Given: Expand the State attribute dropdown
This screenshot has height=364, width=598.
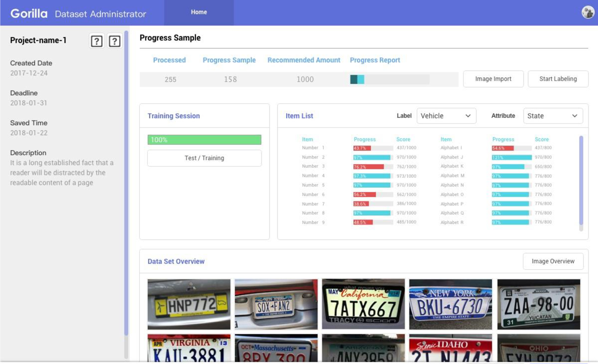Looking at the screenshot, I should pos(553,116).
